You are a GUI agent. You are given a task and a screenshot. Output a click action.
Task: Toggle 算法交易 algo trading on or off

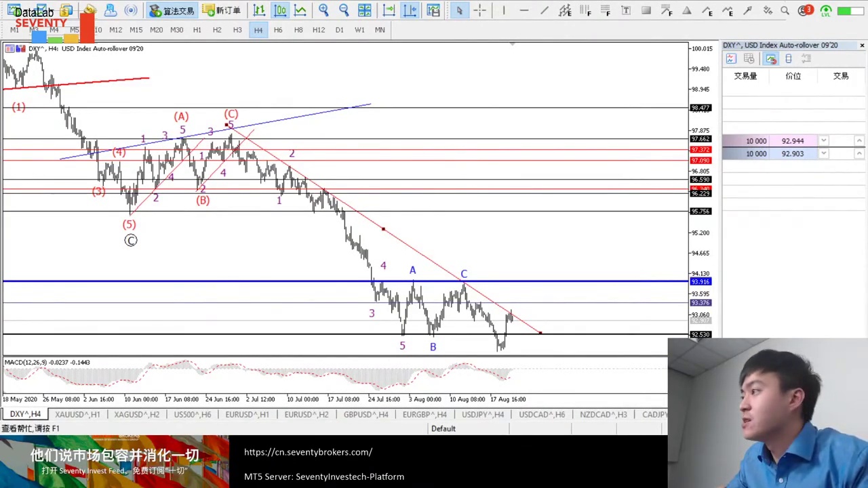pos(172,11)
